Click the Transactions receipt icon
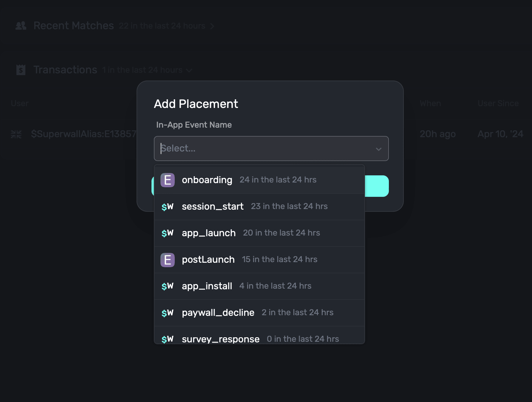The height and width of the screenshot is (402, 532). pos(21,70)
